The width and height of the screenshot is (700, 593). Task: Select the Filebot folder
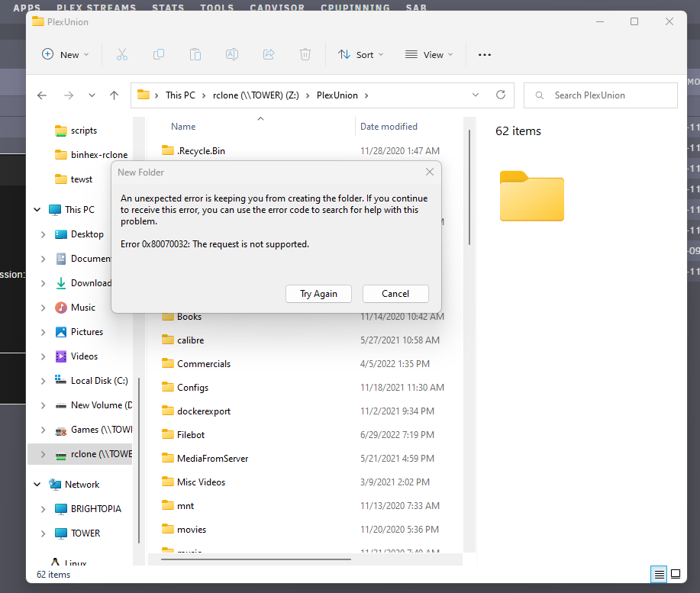pos(183,434)
